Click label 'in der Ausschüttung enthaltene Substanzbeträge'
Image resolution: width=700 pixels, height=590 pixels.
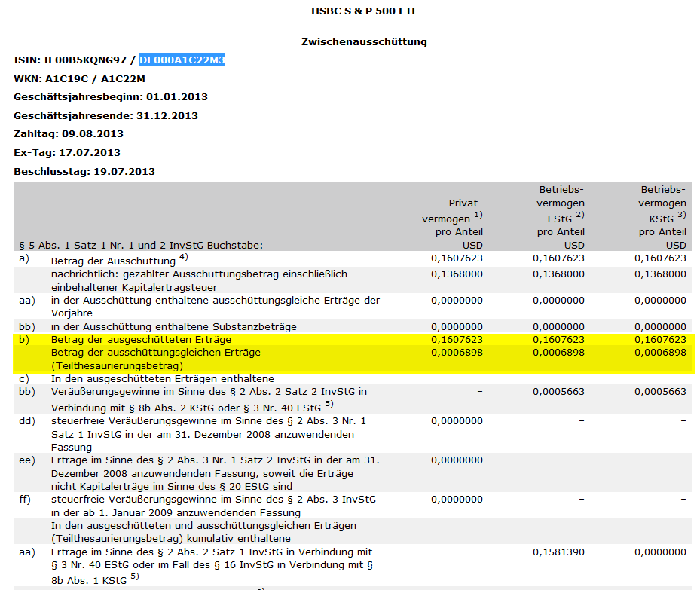173,327
